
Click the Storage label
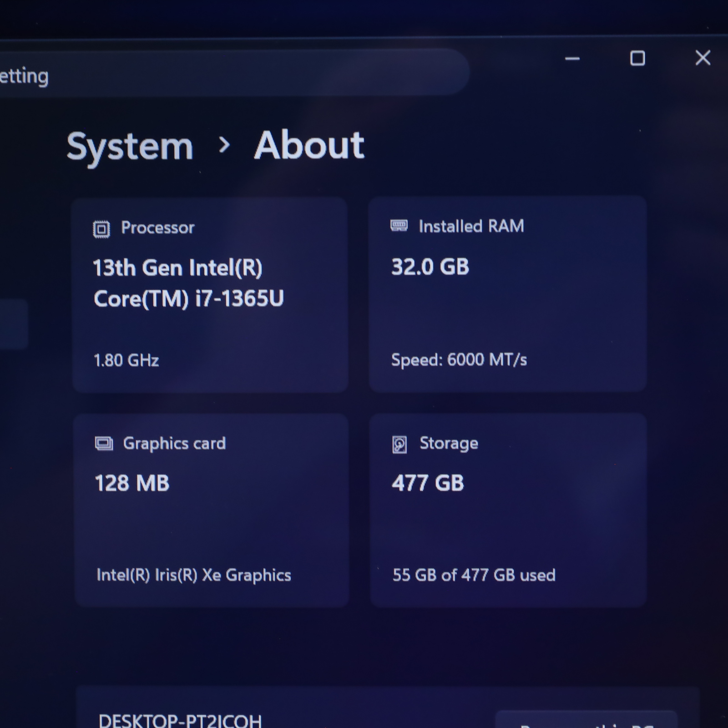click(x=449, y=443)
